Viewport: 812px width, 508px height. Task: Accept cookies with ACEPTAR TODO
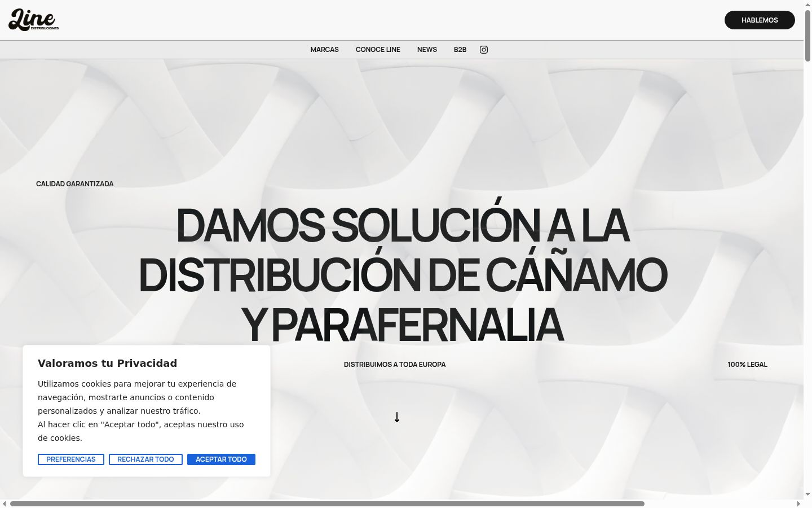(221, 459)
